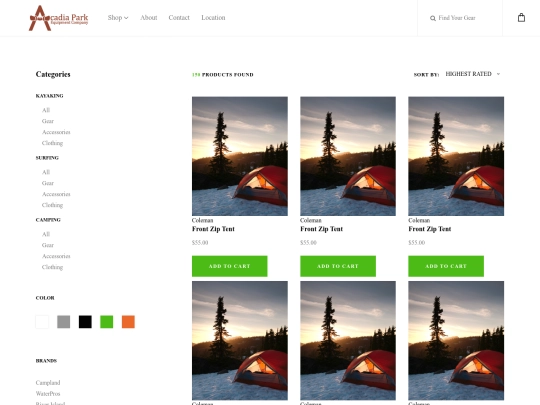This screenshot has height=405, width=540.
Task: Select All under Surfing
Action: tap(46, 172)
